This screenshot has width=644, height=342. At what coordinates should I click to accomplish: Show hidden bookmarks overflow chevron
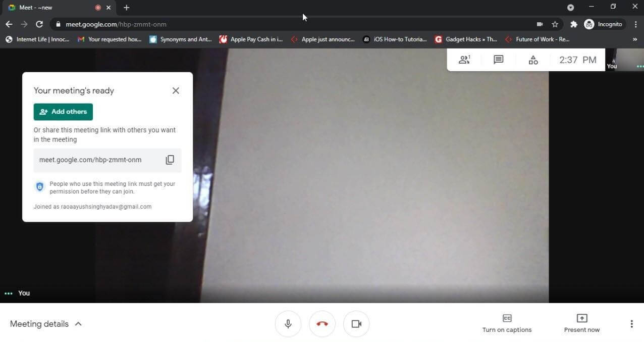634,39
